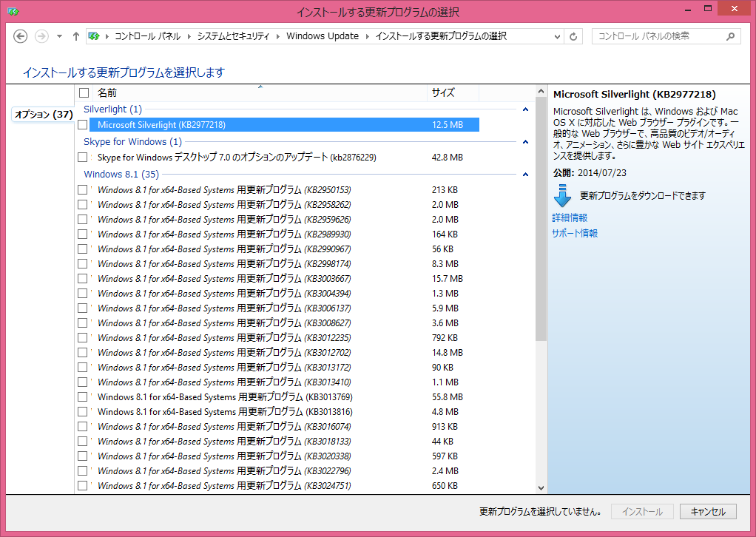
Task: Check the Skype for Windows kb2876229 checkbox
Action: [x=82, y=157]
